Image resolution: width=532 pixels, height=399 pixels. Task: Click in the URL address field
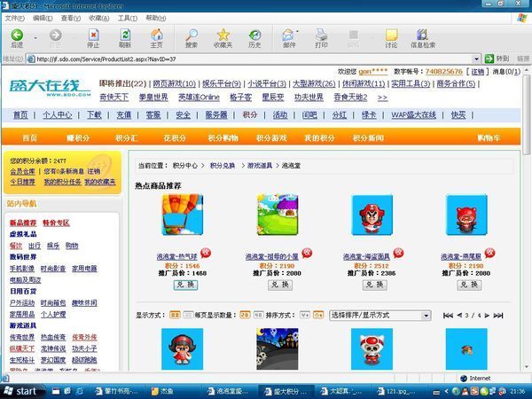[254, 59]
